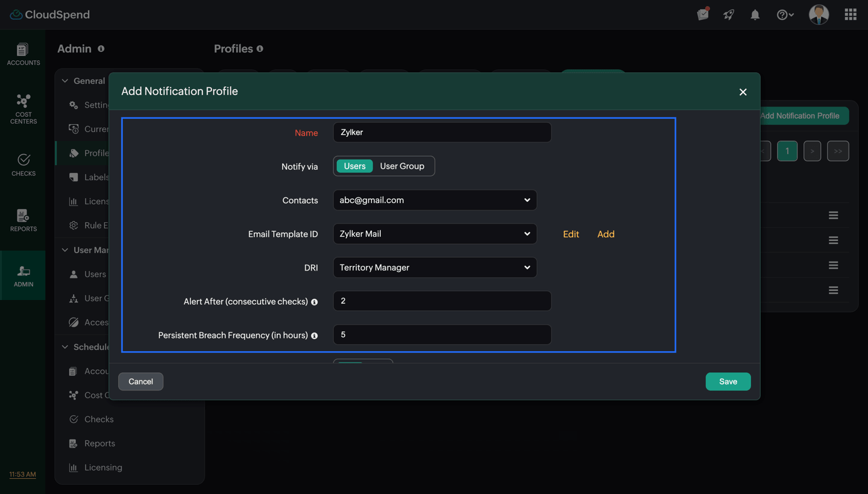Open the fourth row's hamburger menu in Profiles list

pos(833,290)
